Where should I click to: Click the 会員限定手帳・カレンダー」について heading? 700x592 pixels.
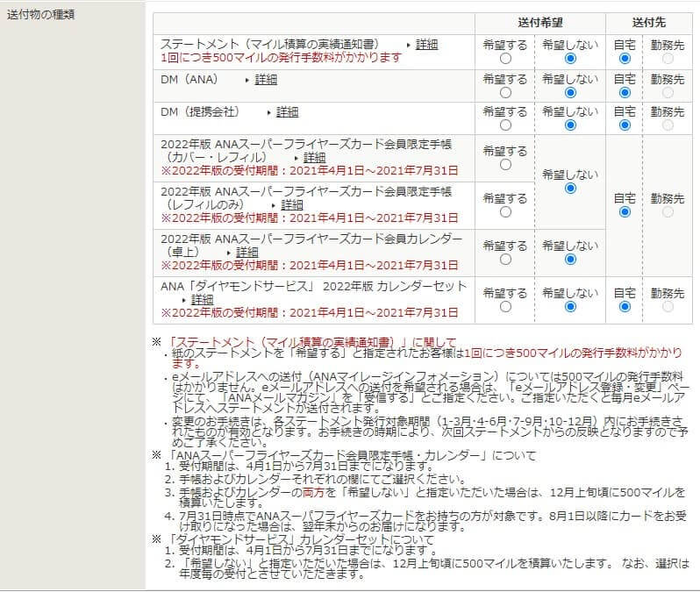[352, 455]
